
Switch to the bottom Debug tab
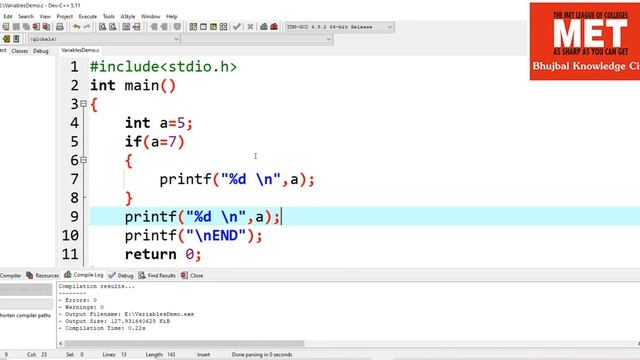pyautogui.click(x=121, y=276)
